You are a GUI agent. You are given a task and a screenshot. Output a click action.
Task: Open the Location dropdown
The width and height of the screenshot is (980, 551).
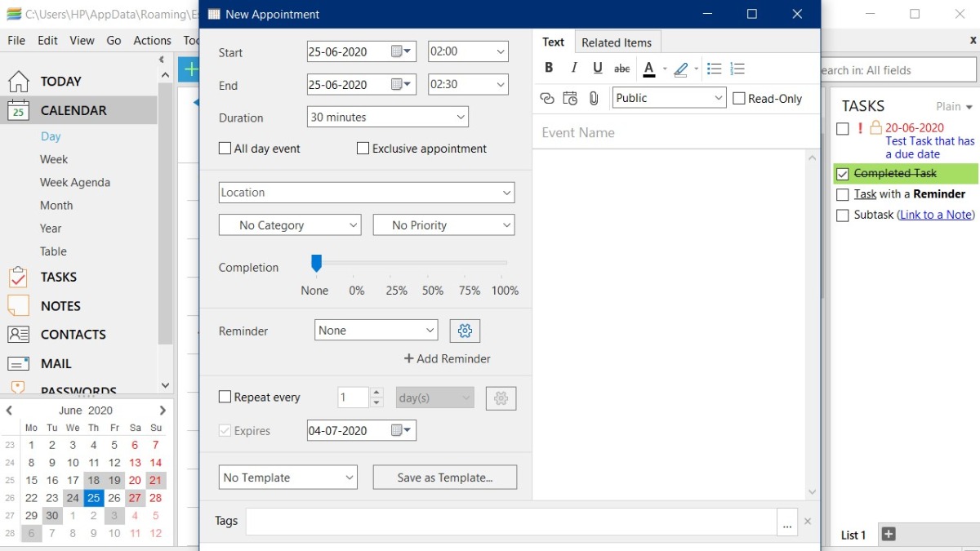tap(367, 193)
